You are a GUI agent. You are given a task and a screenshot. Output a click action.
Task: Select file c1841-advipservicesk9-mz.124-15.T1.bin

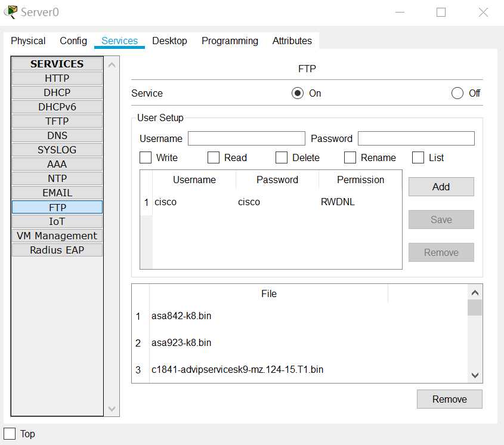(x=269, y=369)
